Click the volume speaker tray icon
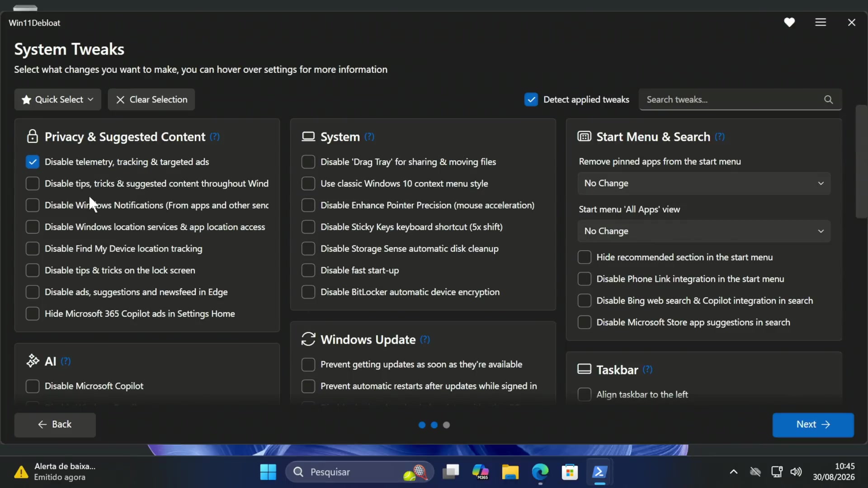 [x=796, y=472]
